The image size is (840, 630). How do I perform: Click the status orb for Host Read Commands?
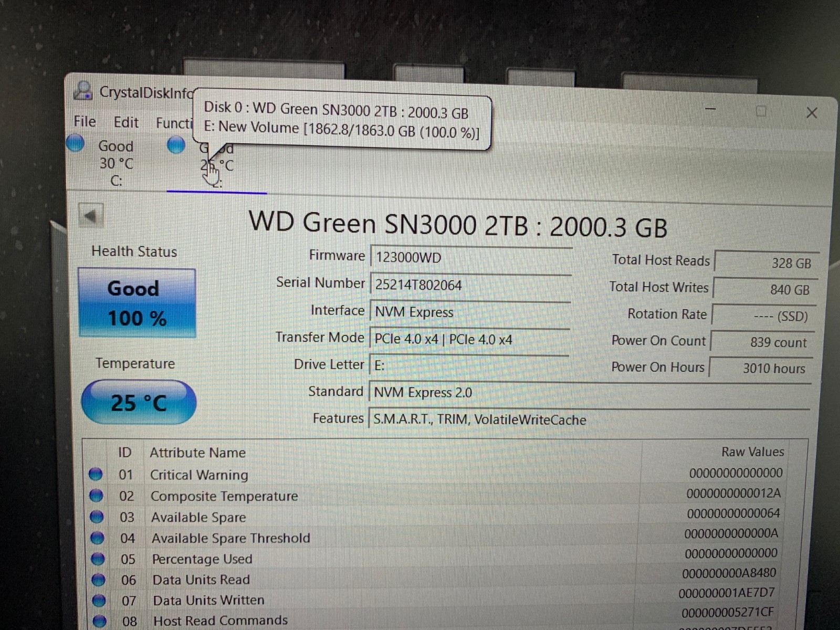click(x=99, y=621)
